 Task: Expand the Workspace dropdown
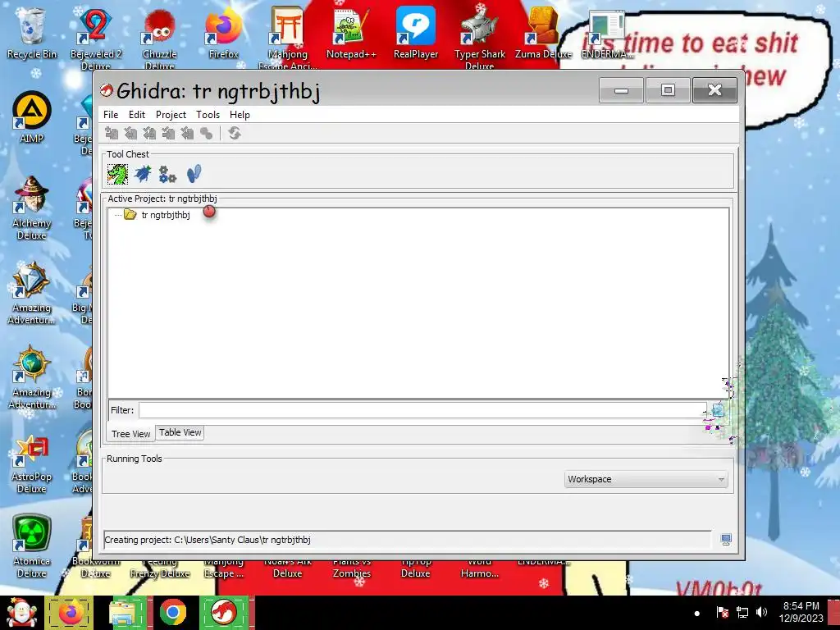point(646,479)
